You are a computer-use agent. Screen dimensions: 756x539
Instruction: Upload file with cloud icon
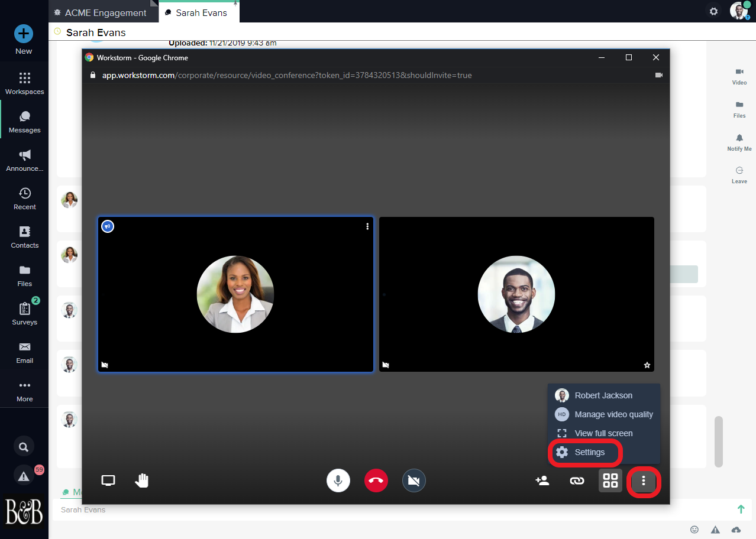(x=736, y=530)
